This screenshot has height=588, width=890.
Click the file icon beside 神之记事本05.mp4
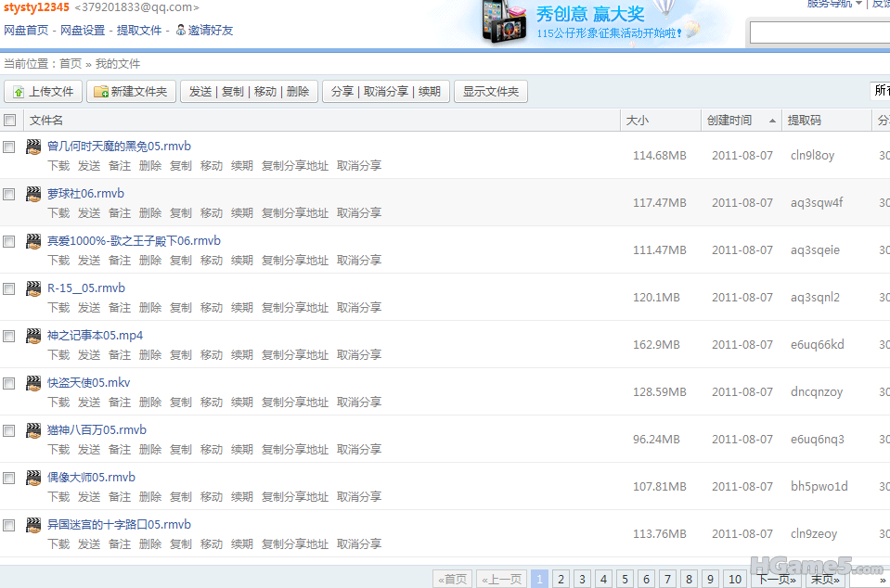tap(33, 336)
